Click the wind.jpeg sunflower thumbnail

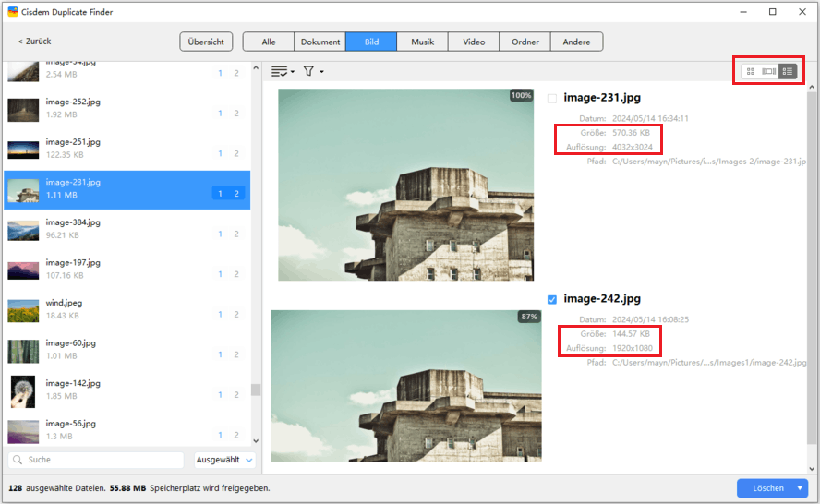(23, 310)
